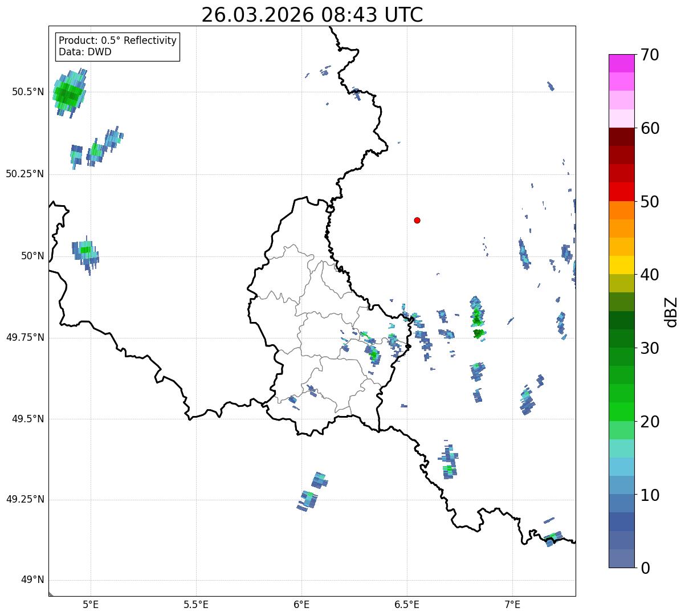The image size is (685, 616).
Task: Click the 49.75°N latitude tick label
Action: [25, 337]
